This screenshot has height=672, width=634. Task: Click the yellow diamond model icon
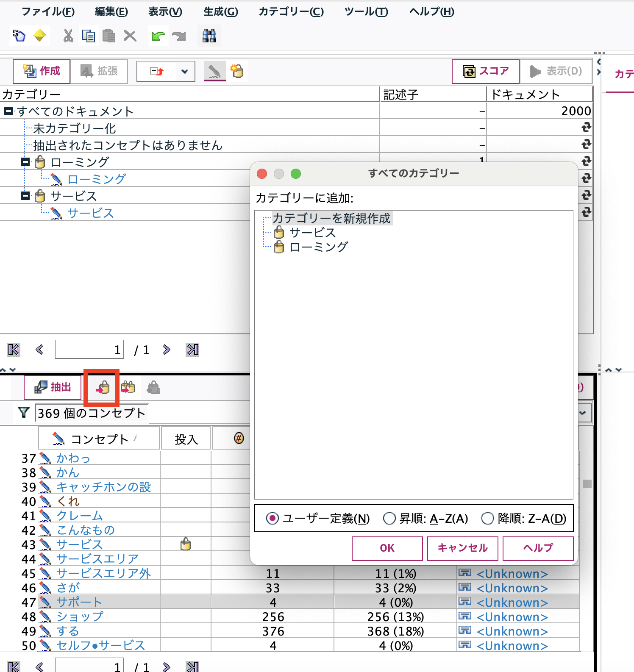[x=39, y=36]
